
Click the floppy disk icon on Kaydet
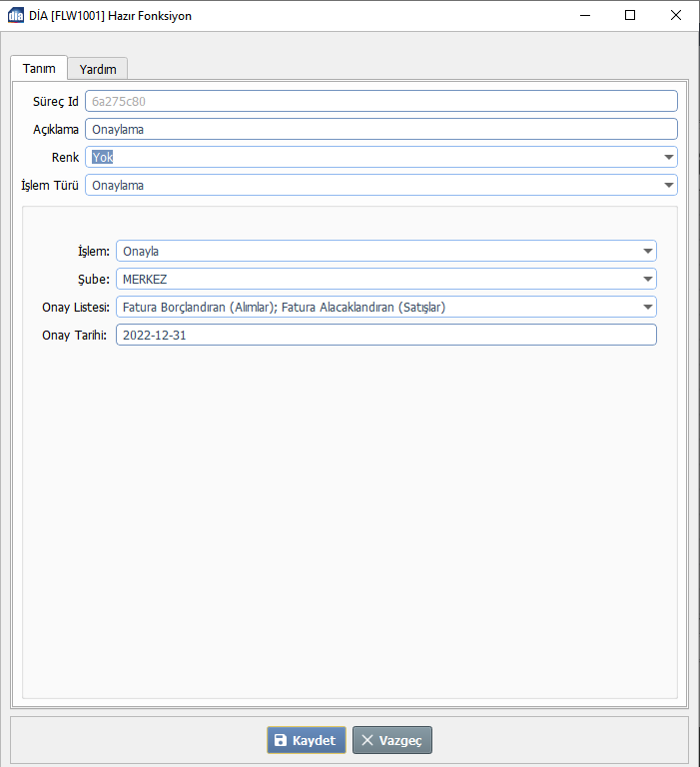tap(281, 740)
